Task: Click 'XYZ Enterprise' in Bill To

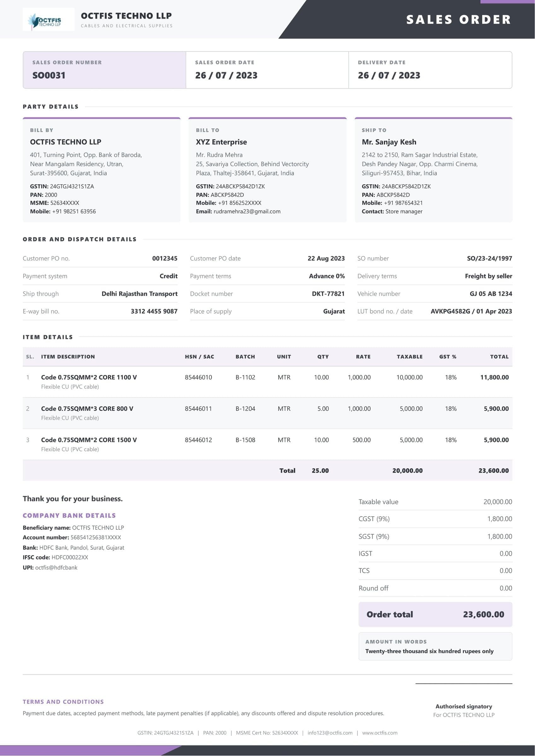Action: coord(221,142)
